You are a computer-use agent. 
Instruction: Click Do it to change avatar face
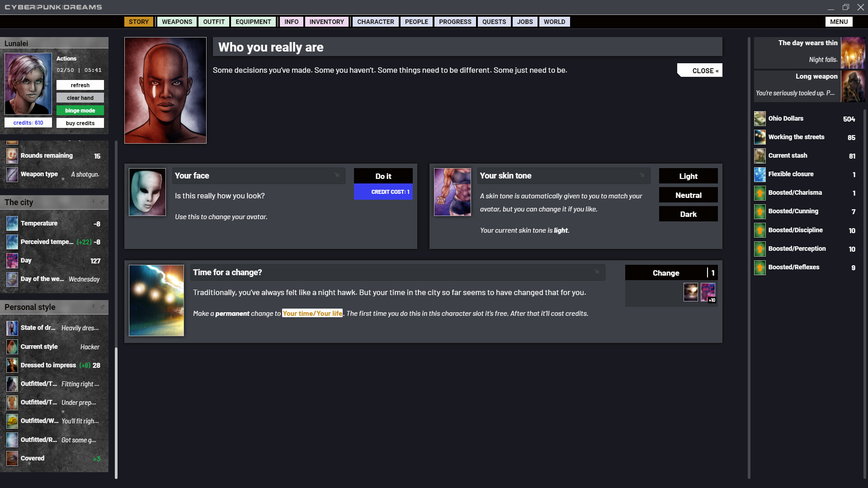pos(383,176)
